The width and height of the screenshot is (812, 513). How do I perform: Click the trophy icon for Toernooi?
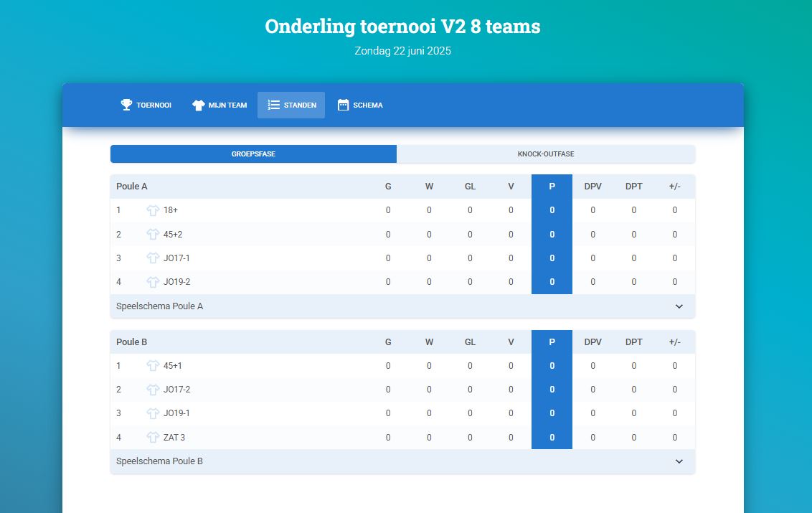pyautogui.click(x=126, y=105)
